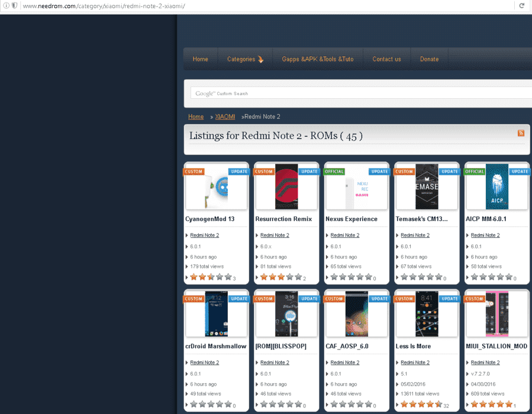
Task: Click the UPDATE badge on Resurrection Remix
Action: [309, 172]
